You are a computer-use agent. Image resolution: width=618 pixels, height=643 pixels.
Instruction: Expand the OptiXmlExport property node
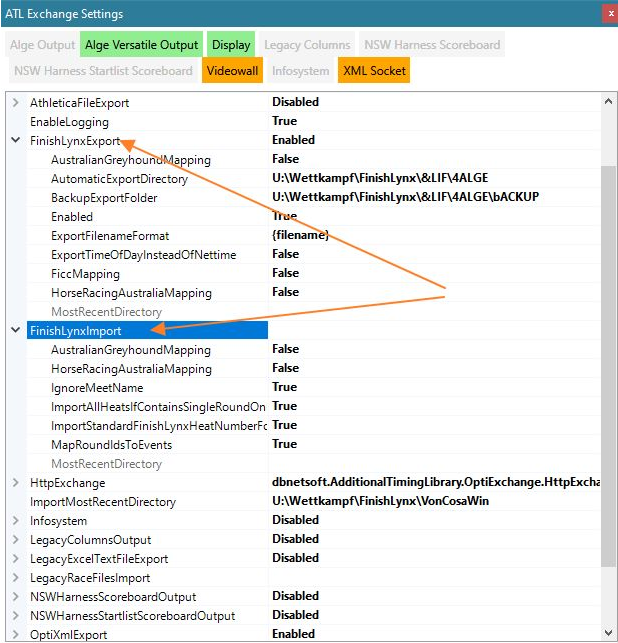pos(15,635)
